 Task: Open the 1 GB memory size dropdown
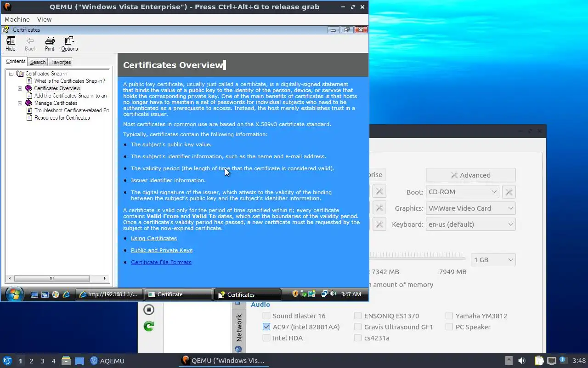click(493, 259)
